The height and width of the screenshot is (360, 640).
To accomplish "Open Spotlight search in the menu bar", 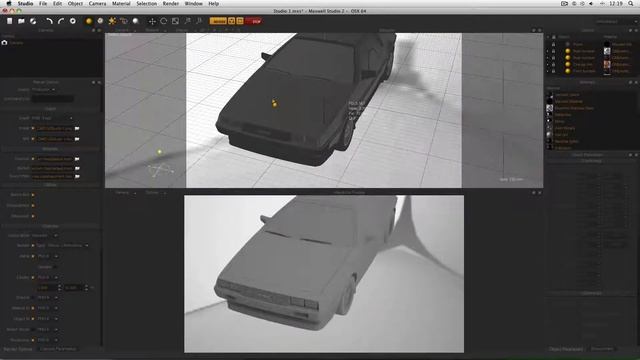I will tap(631, 4).
